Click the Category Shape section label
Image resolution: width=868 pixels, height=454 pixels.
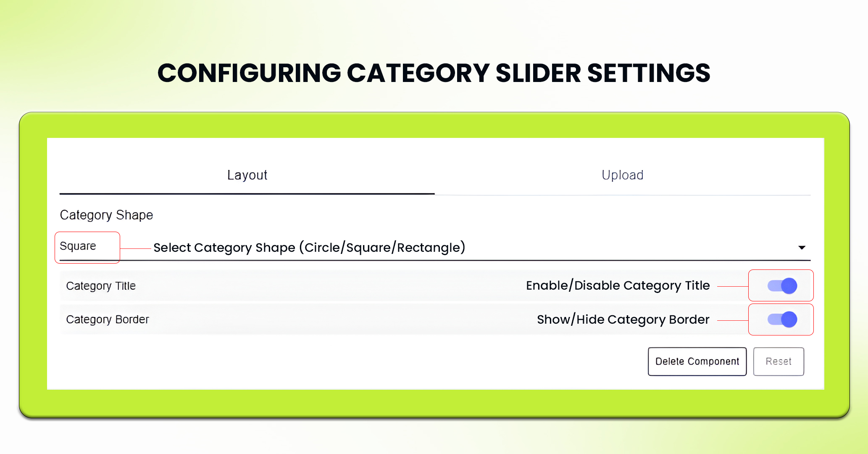click(x=106, y=215)
